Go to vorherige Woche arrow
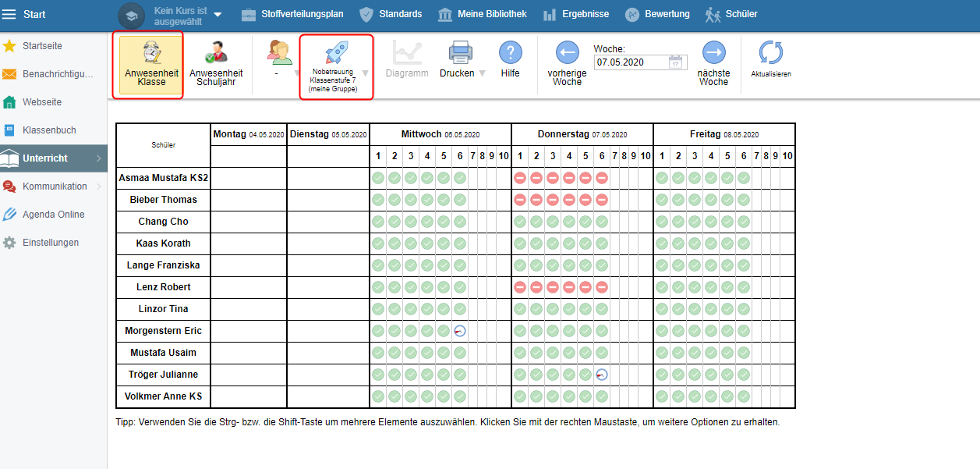This screenshot has width=980, height=469. [567, 52]
